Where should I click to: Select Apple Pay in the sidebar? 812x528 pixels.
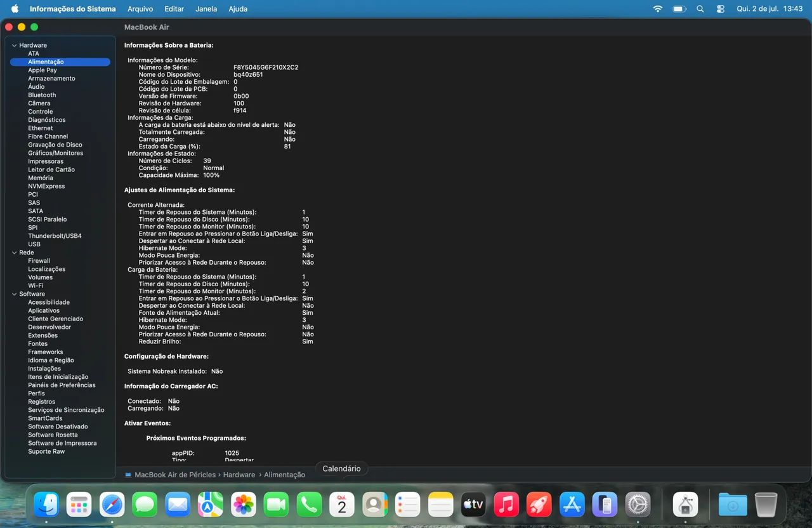point(43,70)
